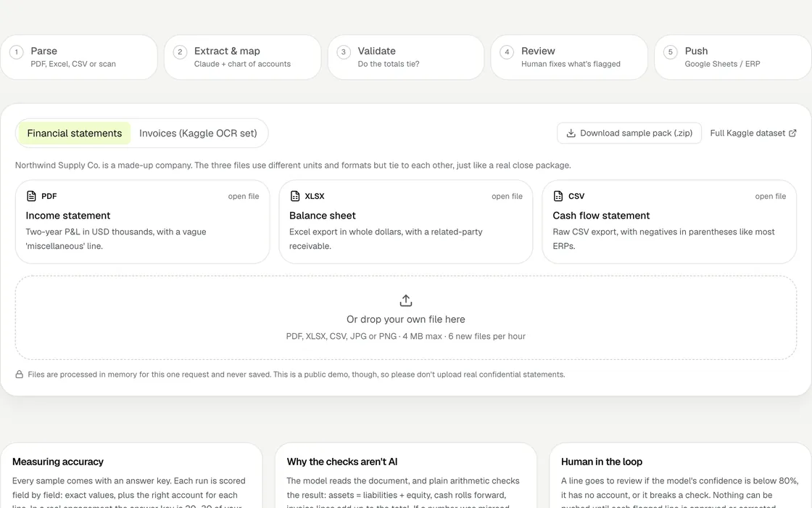
Task: Click 'Human fixes what's flagged' subtitle
Action: (571, 64)
